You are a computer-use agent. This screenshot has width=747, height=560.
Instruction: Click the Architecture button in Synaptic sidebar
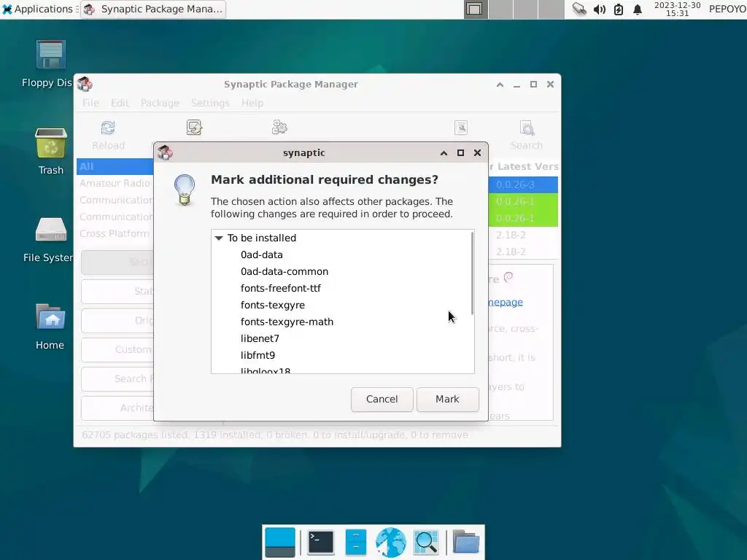point(117,408)
